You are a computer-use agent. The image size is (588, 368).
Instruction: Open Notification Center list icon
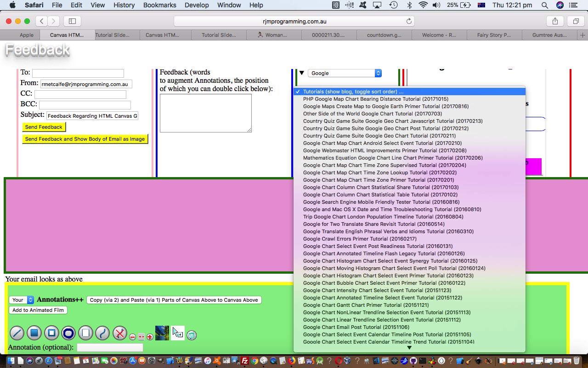pyautogui.click(x=573, y=5)
